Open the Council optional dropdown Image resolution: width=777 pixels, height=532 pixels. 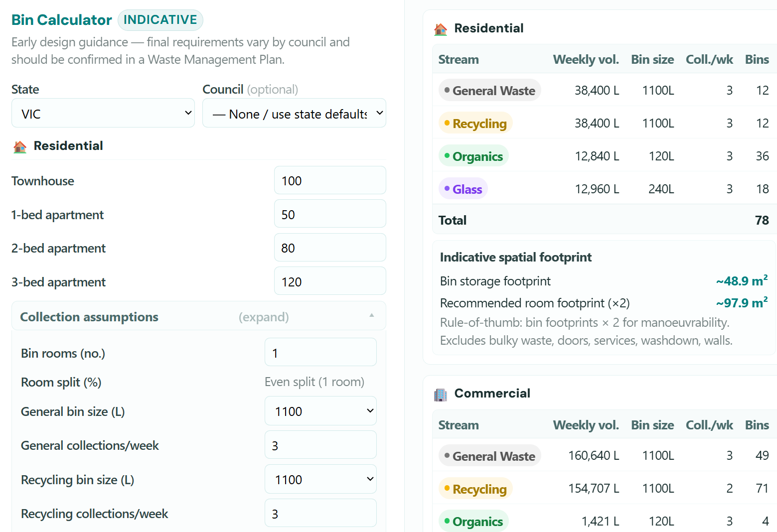[x=294, y=114]
